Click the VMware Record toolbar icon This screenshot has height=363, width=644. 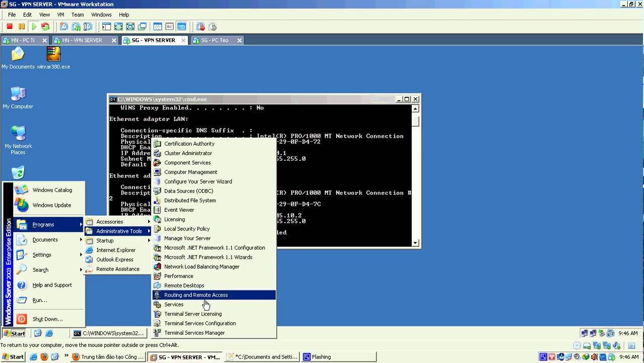201,27
